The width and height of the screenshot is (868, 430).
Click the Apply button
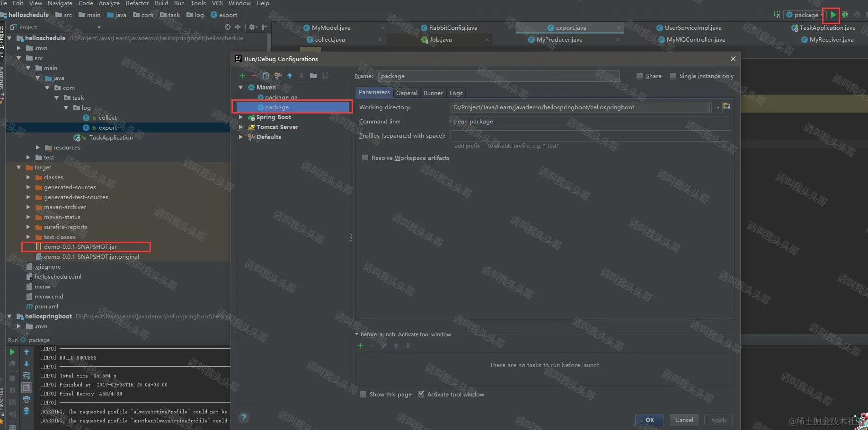click(x=718, y=420)
